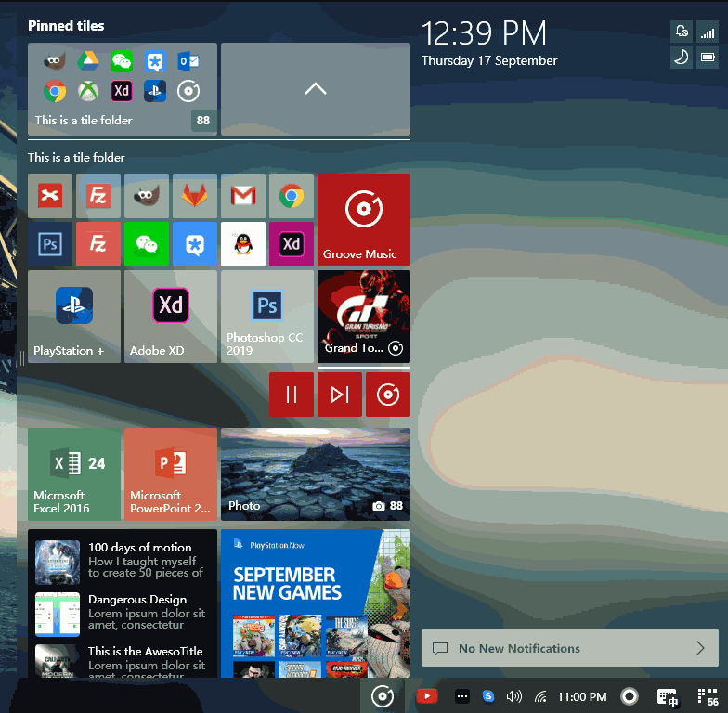Screen dimensions: 728x713
Task: Open the Outlook icon in collapsed folder
Action: (x=188, y=61)
